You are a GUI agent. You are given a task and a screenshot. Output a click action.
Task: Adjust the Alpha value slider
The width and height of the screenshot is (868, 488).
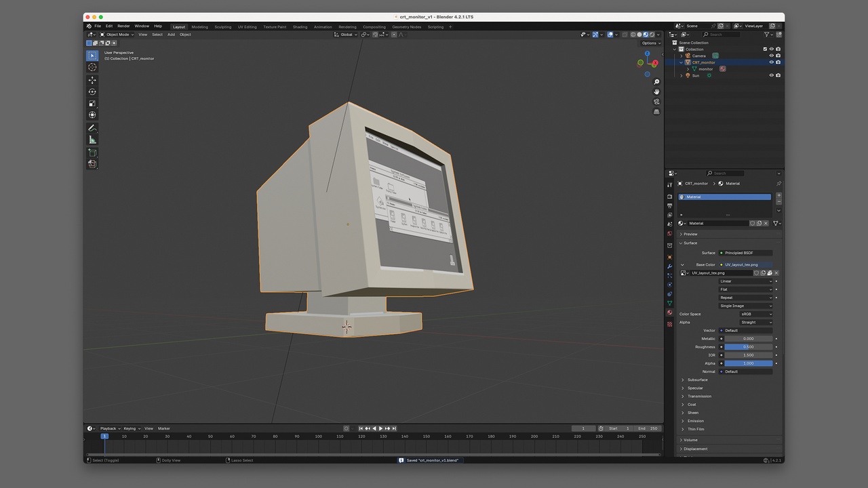tap(749, 363)
